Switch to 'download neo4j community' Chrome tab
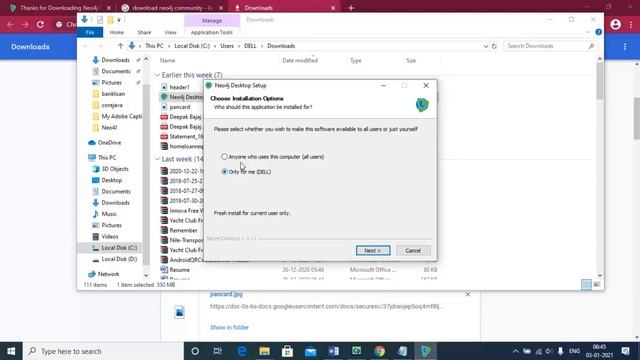This screenshot has width=640, height=360. tap(172, 8)
